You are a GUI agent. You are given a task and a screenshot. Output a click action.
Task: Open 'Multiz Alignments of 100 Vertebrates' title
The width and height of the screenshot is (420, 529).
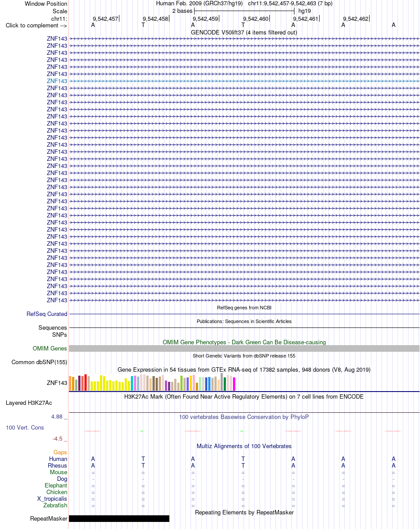tap(244, 446)
